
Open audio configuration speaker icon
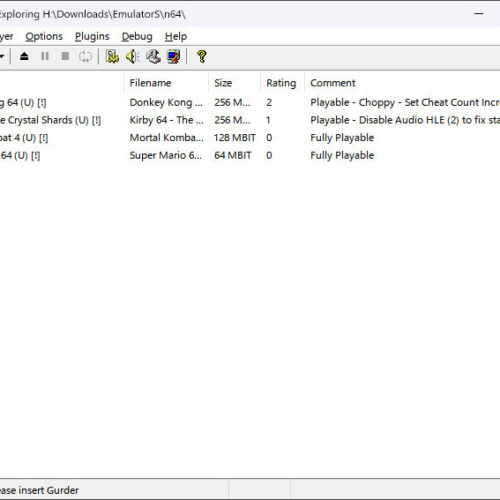pos(133,56)
